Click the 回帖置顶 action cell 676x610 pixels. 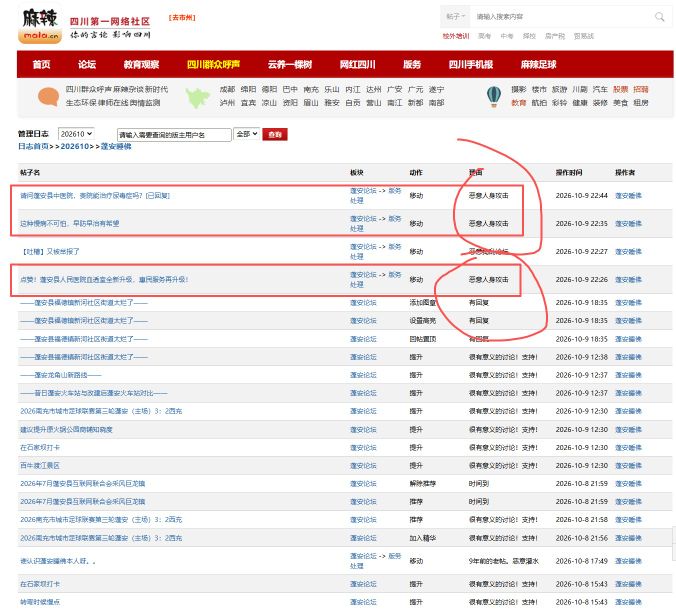[x=422, y=339]
